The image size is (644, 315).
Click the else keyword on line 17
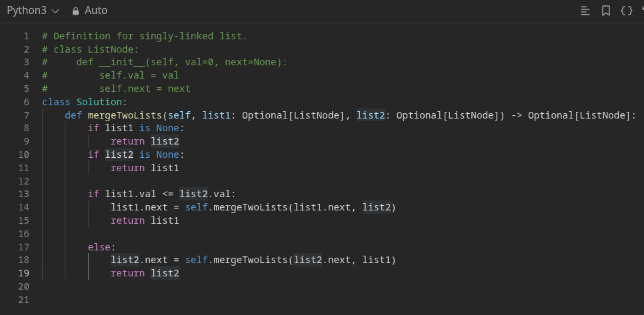pyautogui.click(x=99, y=247)
